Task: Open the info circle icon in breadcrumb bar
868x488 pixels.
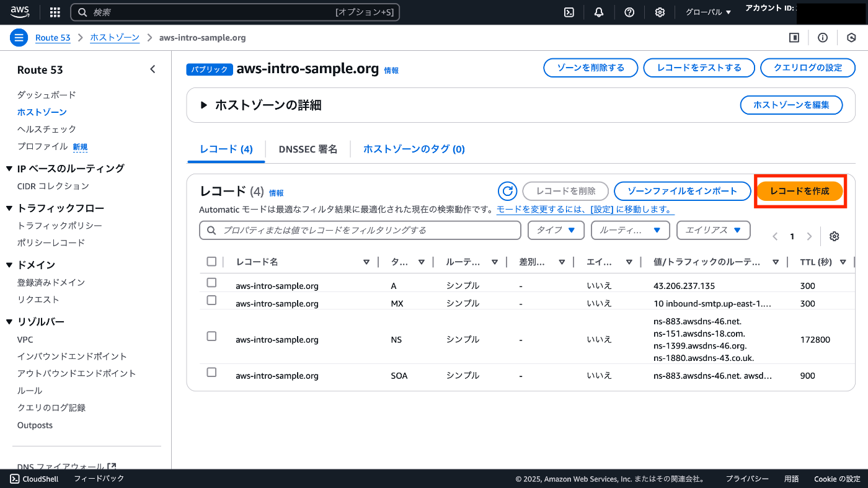Action: pyautogui.click(x=823, y=38)
